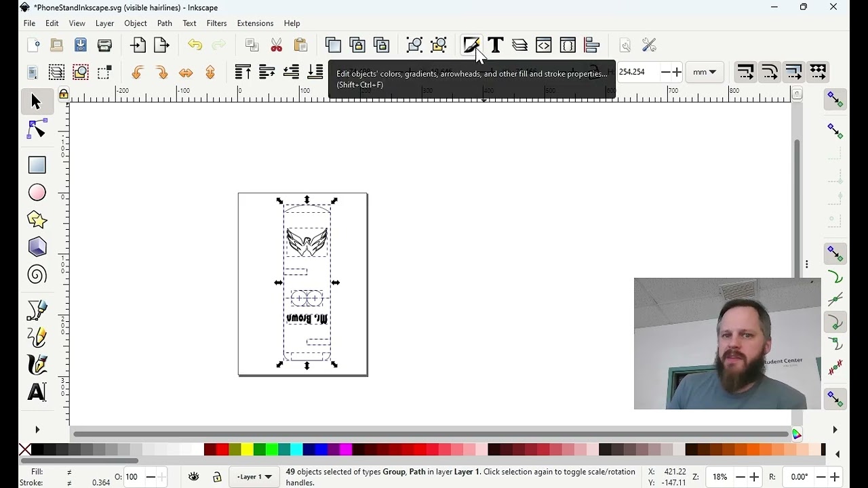Screen dimensions: 868x488
Task: Toggle current layer lock
Action: (217, 477)
